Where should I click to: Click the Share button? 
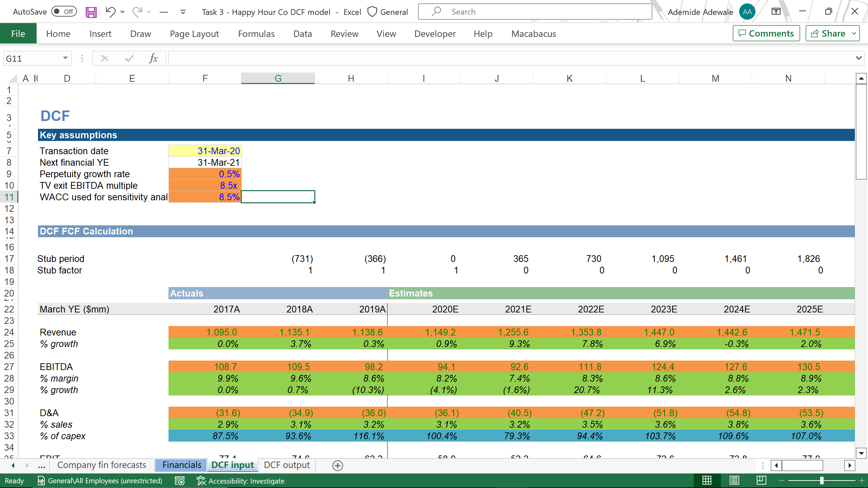[828, 33]
